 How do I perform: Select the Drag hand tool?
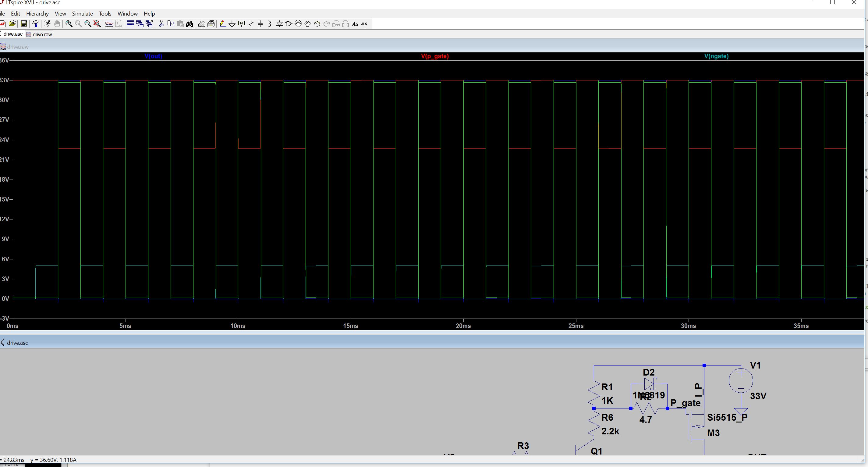[x=308, y=23]
